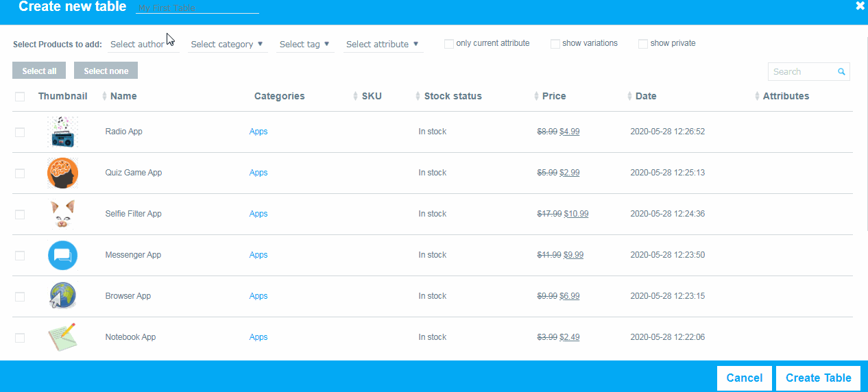Click the $4.99 sale price
The image size is (868, 392).
pos(570,132)
